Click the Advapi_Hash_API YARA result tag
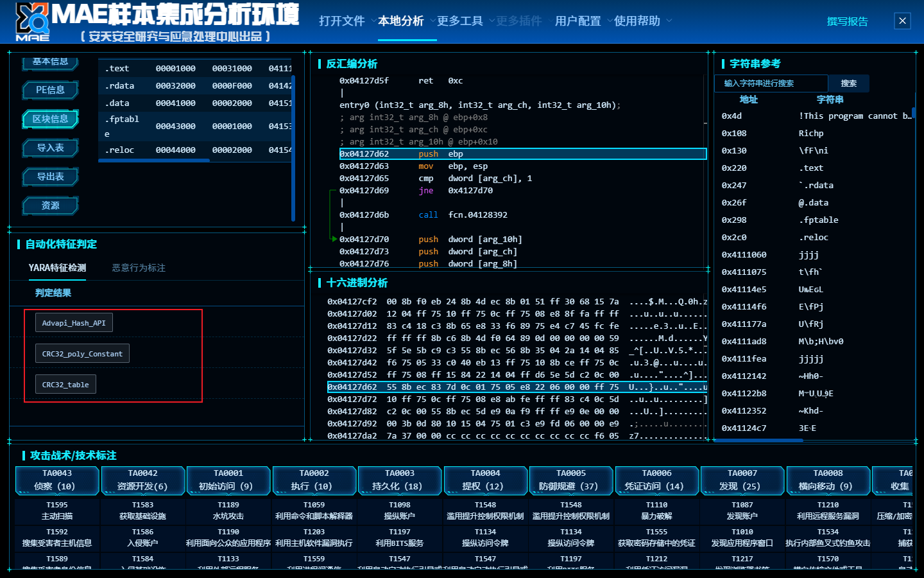Viewport: 924px width, 578px height. (x=74, y=323)
